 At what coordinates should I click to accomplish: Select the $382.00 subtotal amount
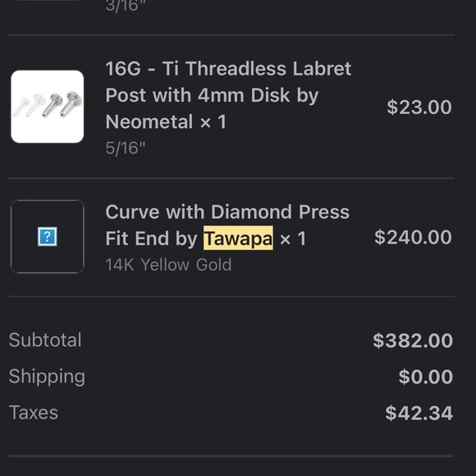tap(413, 341)
